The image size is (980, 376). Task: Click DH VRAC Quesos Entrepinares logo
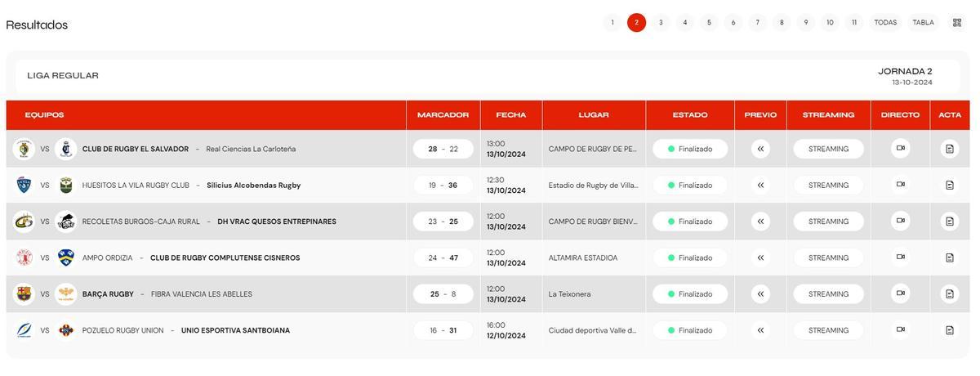coord(66,222)
